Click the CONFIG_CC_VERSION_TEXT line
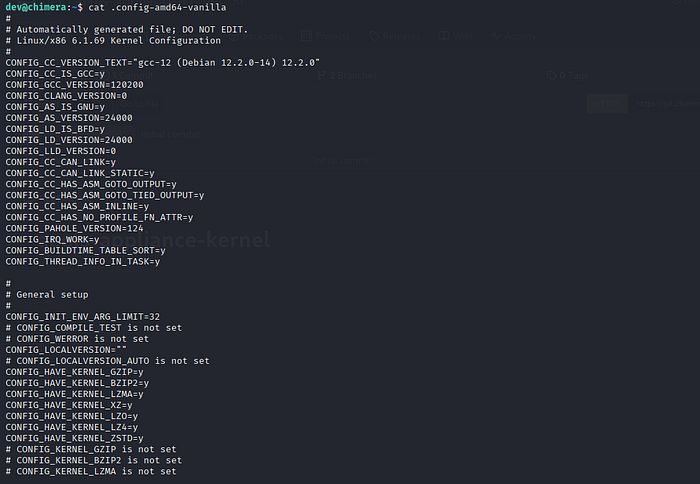Viewport: 700px width, 484px height. tap(162, 62)
